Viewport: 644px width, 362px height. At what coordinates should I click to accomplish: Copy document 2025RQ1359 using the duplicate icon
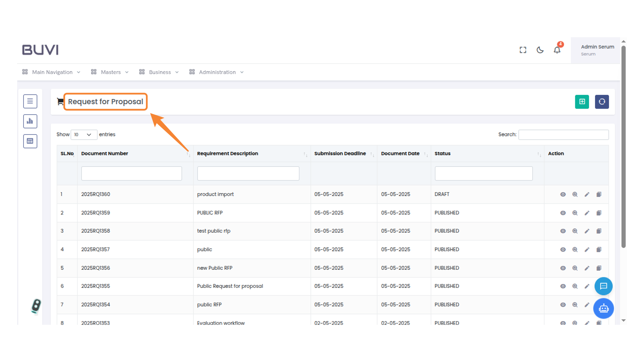pyautogui.click(x=599, y=213)
